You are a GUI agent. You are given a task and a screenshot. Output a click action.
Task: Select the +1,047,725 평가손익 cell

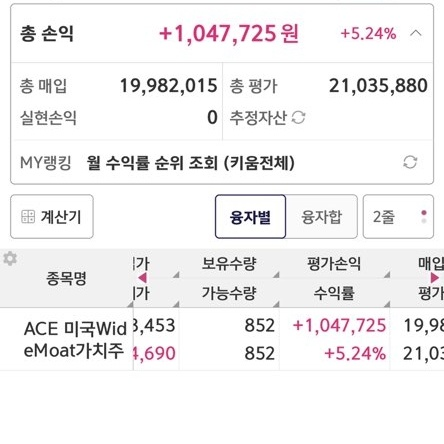tap(339, 325)
